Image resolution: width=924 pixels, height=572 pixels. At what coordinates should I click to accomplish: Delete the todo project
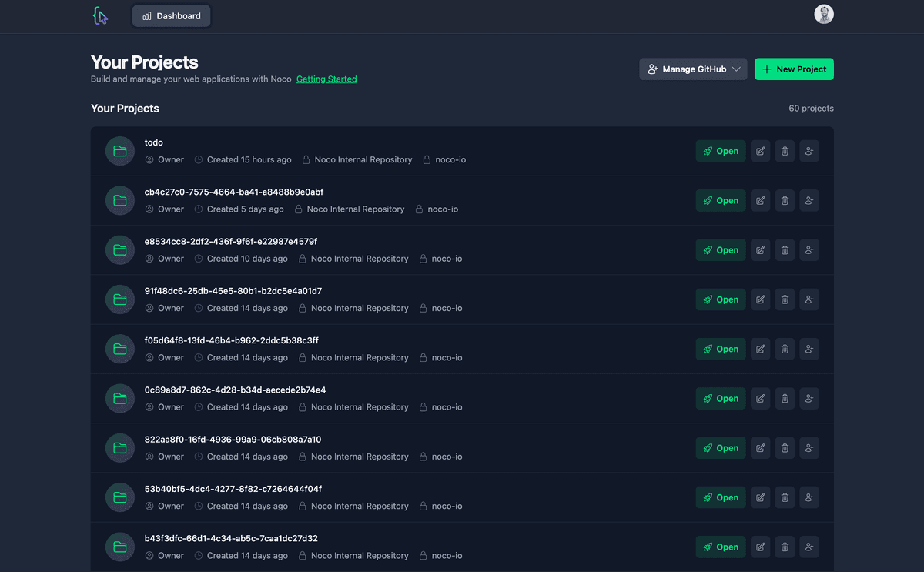coord(785,151)
